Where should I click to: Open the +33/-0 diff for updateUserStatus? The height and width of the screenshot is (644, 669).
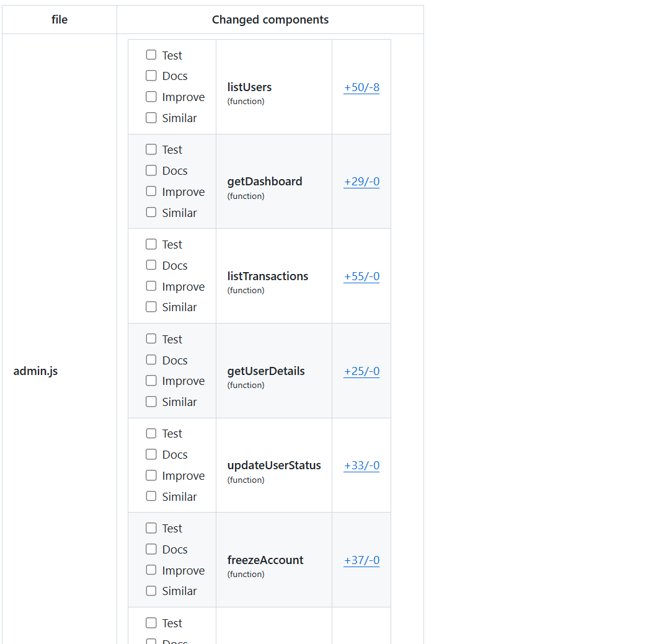(361, 465)
